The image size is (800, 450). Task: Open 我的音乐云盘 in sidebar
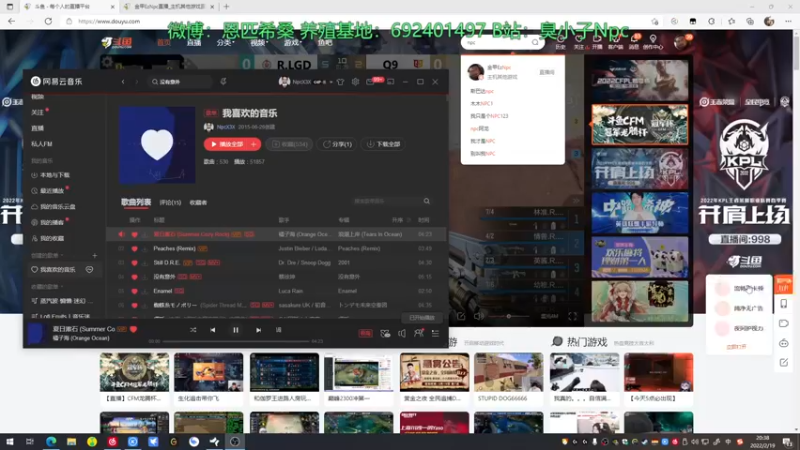[x=54, y=207]
